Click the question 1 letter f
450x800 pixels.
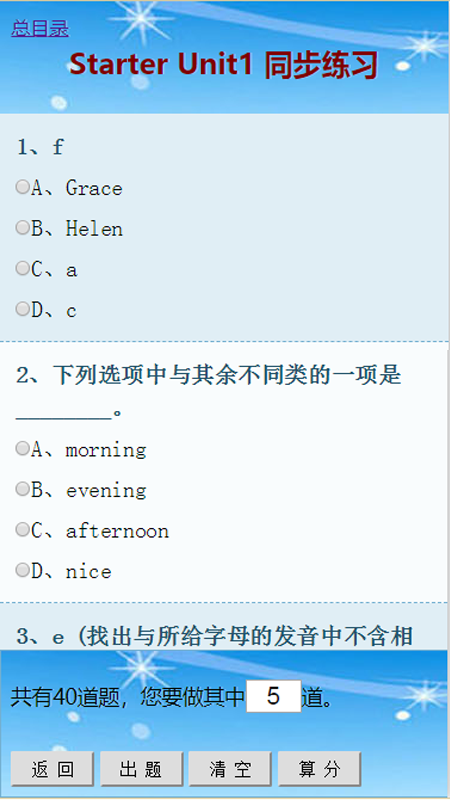point(58,147)
